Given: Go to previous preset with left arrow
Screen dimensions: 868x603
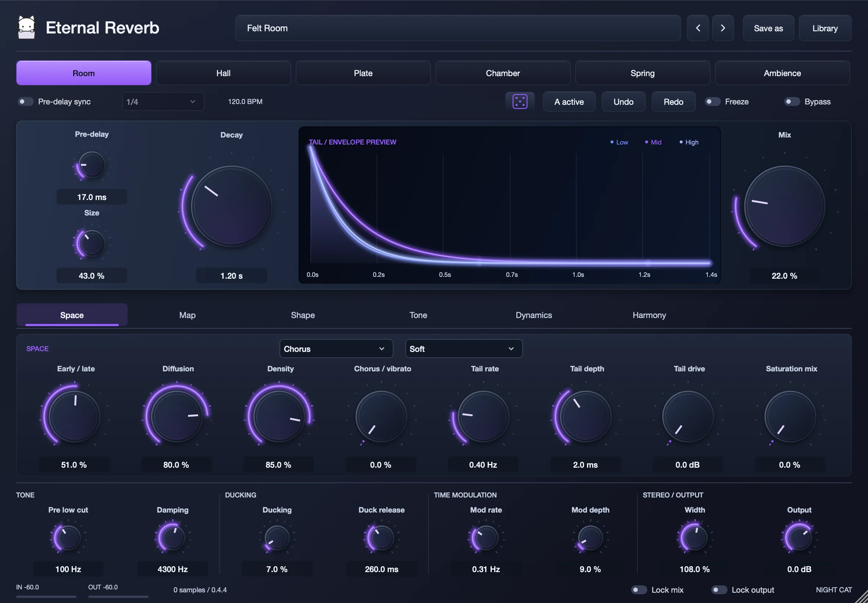Looking at the screenshot, I should coord(698,28).
